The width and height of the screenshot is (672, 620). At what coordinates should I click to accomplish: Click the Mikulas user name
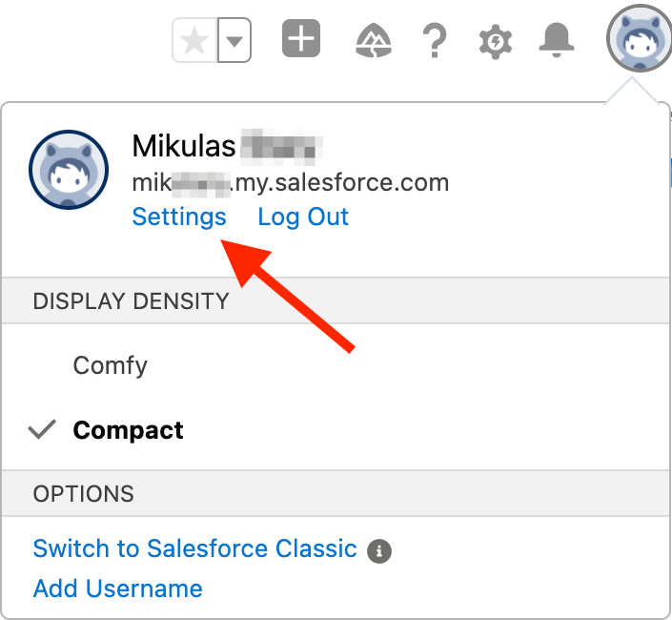click(x=184, y=146)
